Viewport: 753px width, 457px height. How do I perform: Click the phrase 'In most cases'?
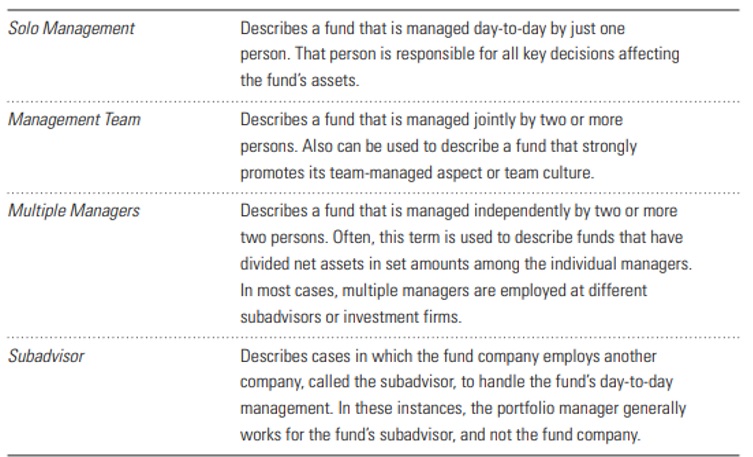click(282, 290)
